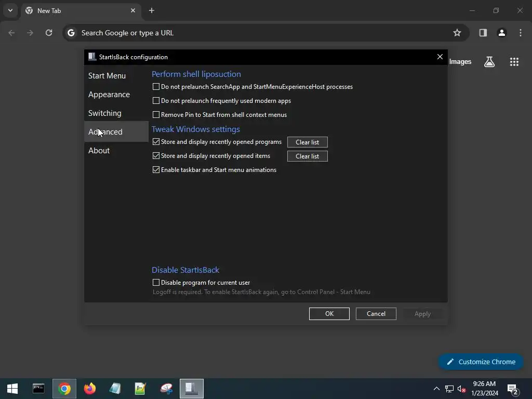Close the StartIsBack configuration dialog

click(x=440, y=57)
